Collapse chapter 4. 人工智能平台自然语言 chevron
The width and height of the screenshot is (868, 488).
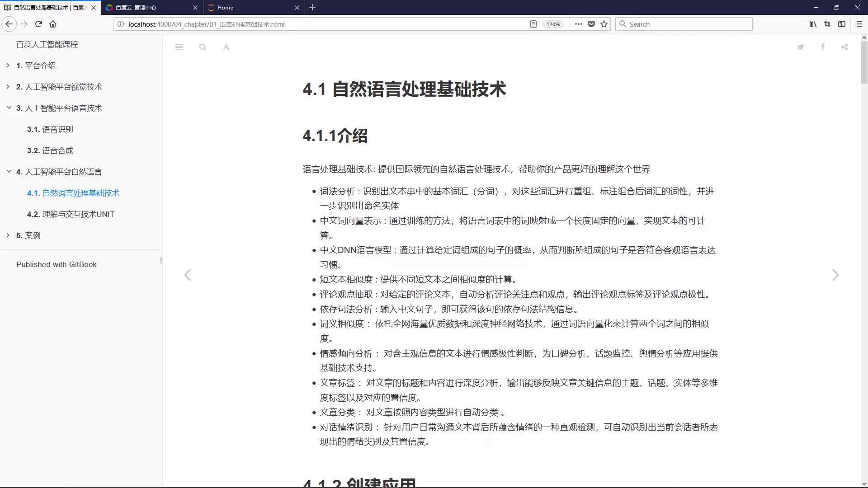[x=9, y=172]
